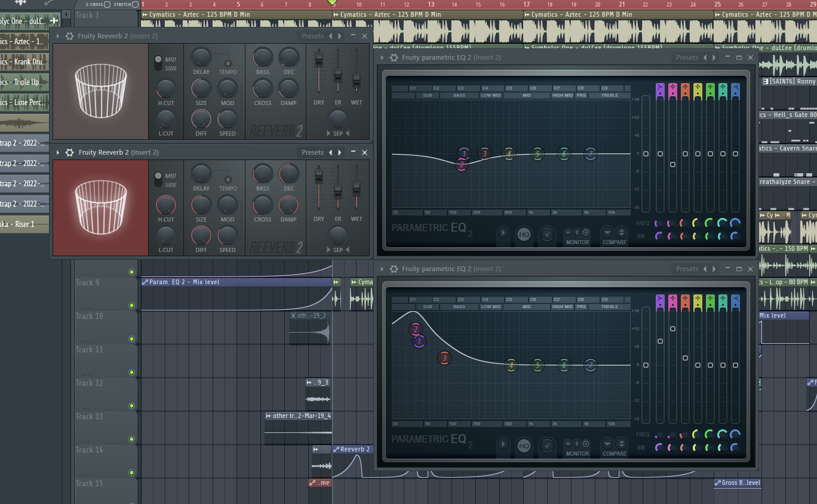Click the rightmost Monitor mode icon in upper EQ

click(x=586, y=232)
